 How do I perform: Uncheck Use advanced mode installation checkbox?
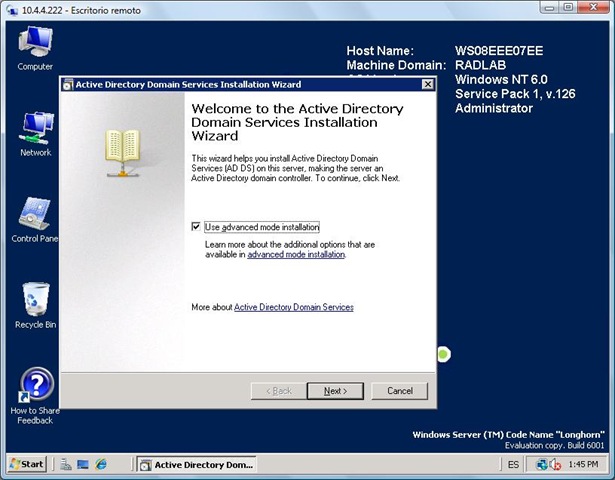pyautogui.click(x=196, y=227)
